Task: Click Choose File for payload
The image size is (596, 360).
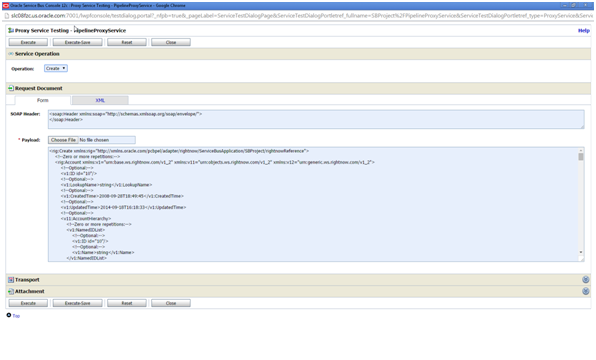Action: [x=63, y=140]
